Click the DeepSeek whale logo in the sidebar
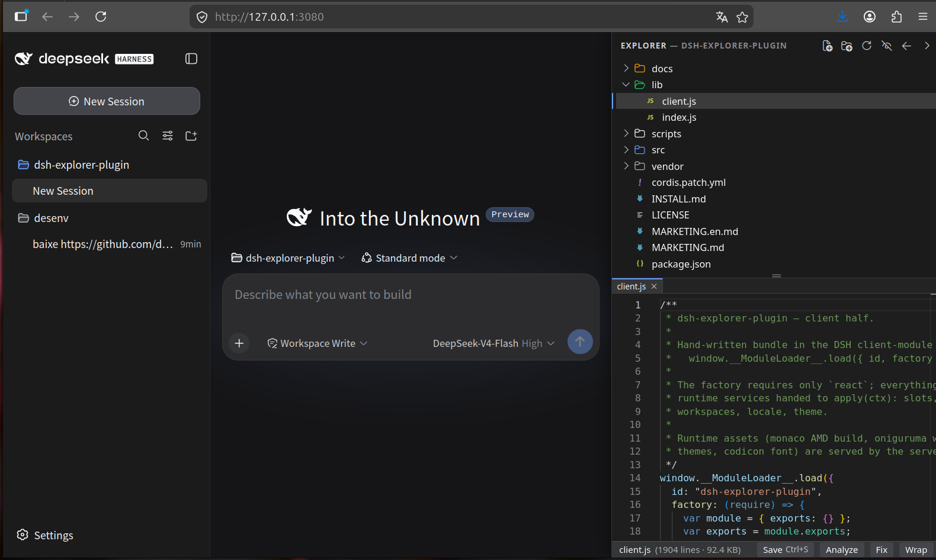Viewport: 936px width, 560px height. tap(24, 58)
